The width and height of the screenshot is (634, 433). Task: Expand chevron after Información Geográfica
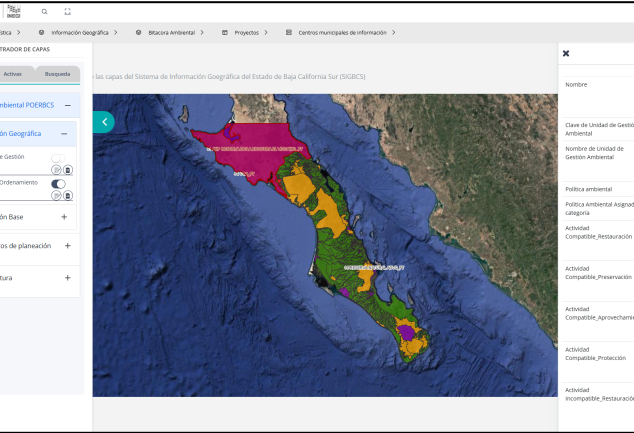tap(116, 32)
